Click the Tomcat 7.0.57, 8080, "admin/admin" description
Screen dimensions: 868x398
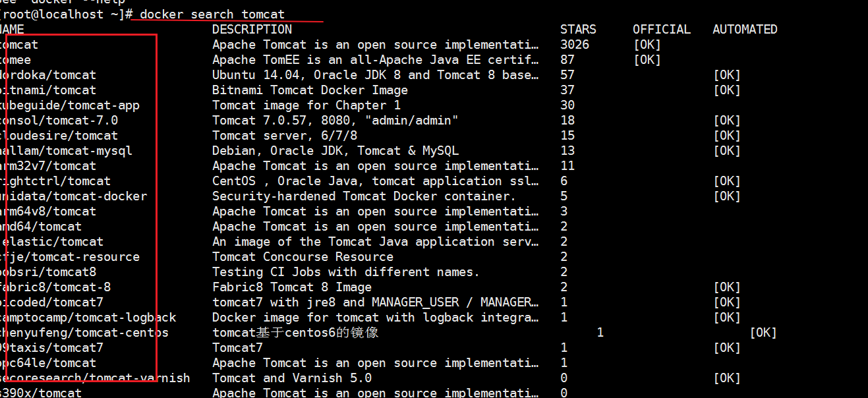click(335, 121)
